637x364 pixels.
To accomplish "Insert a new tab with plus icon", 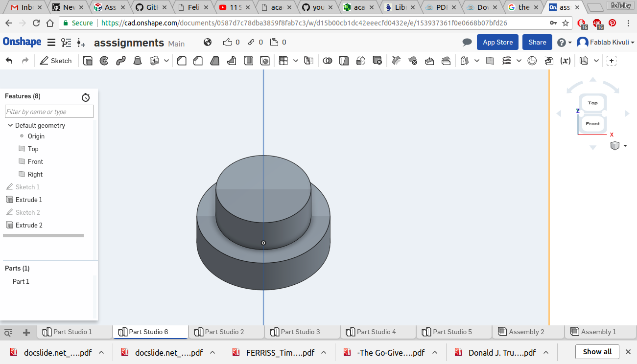I will click(x=26, y=332).
